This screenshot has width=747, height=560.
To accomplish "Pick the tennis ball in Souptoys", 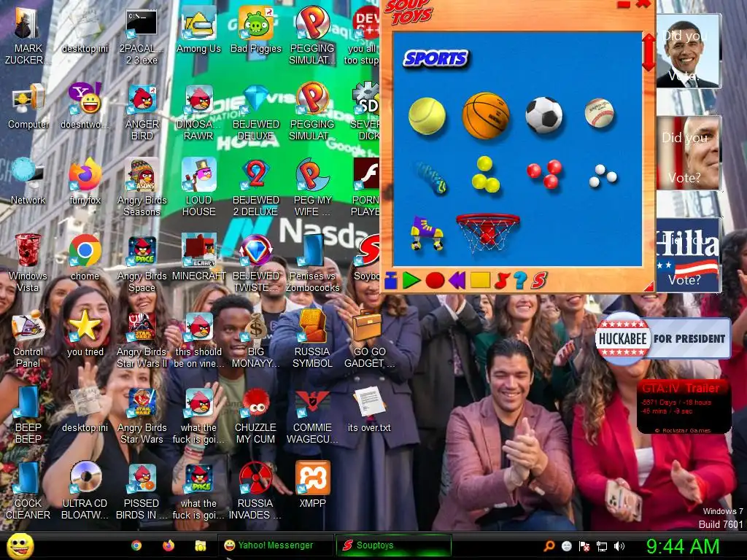I will [427, 116].
